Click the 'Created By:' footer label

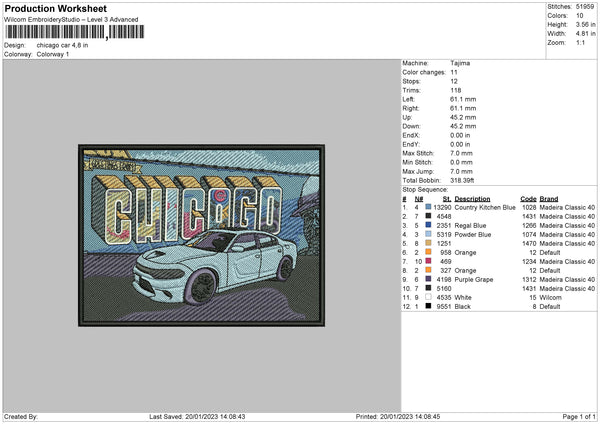[21, 416]
